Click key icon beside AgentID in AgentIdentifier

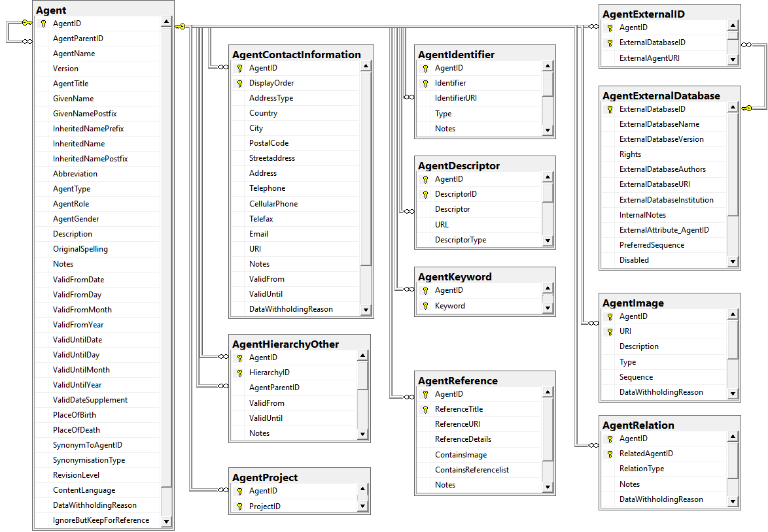coord(426,68)
